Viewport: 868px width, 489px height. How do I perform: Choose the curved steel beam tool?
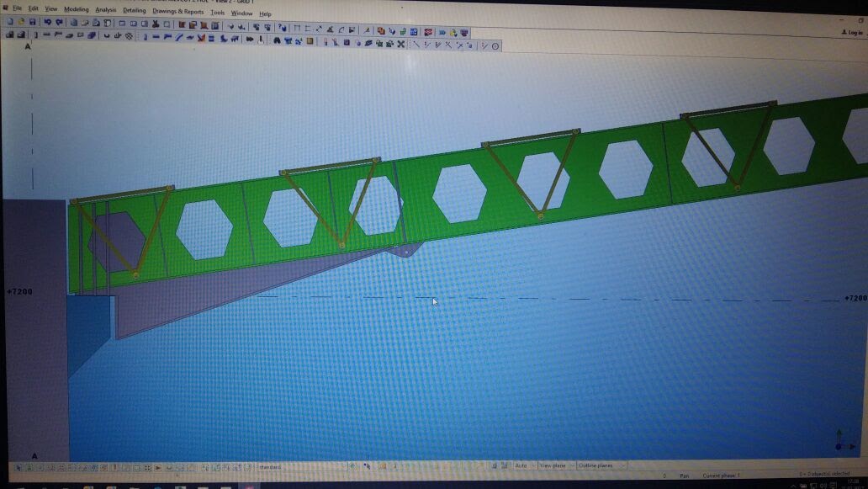[x=178, y=38]
